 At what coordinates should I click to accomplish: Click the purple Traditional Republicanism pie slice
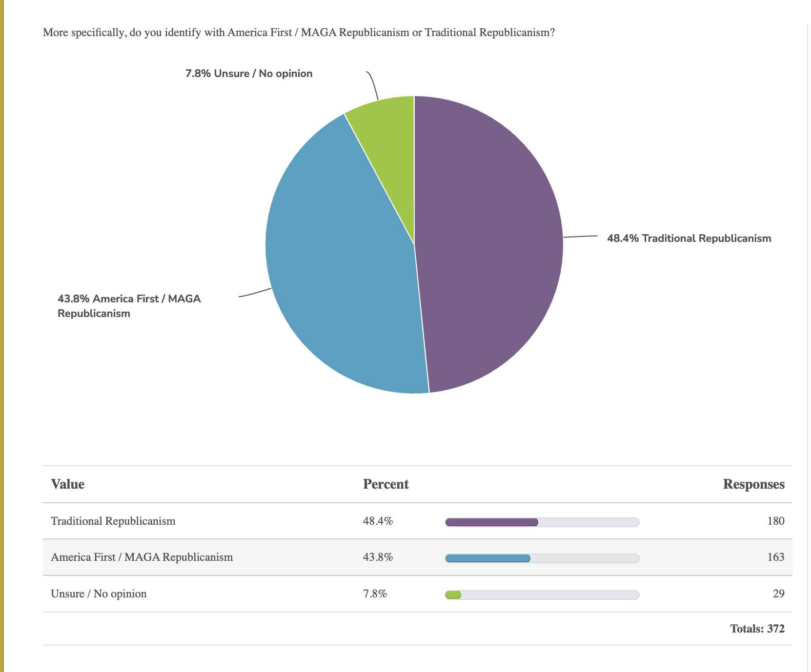tap(488, 244)
